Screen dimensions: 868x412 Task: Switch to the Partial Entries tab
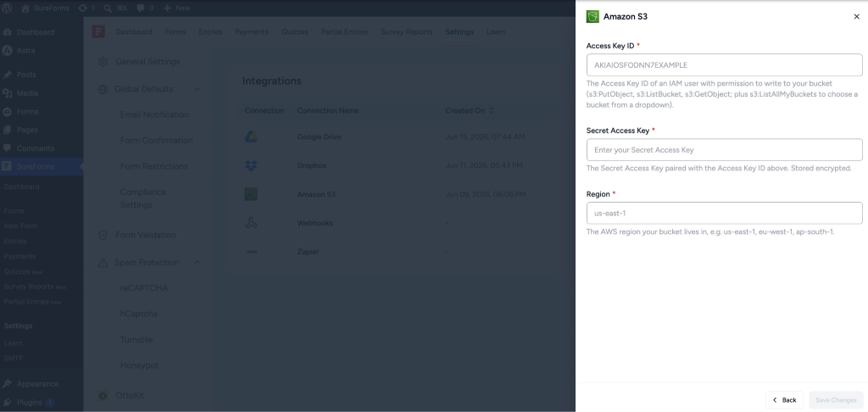pyautogui.click(x=344, y=31)
